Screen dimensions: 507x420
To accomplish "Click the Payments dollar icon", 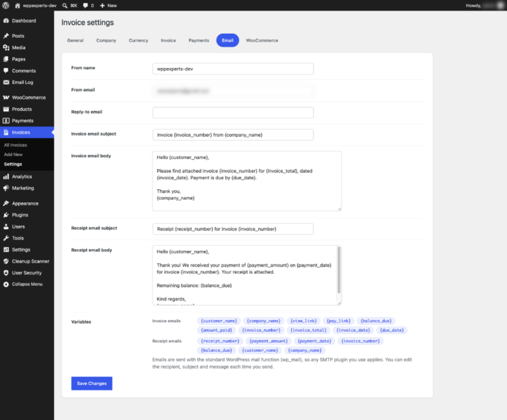I will [x=6, y=121].
